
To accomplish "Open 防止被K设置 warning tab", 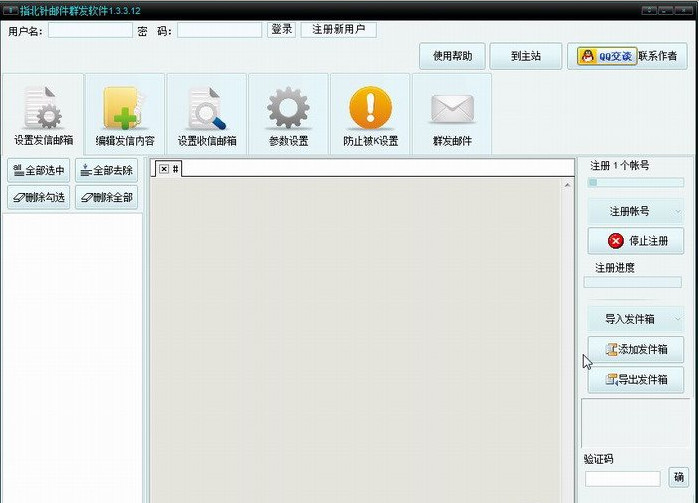I will 370,115.
